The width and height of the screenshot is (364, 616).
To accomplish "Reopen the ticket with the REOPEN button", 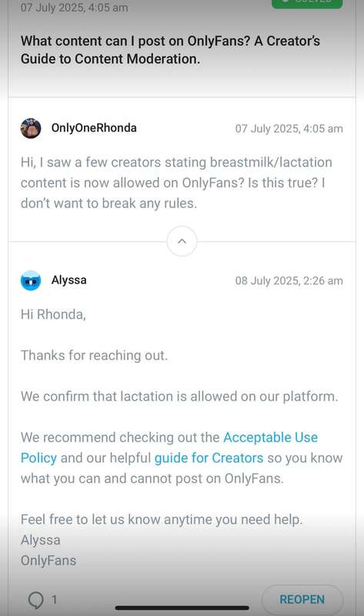I will [302, 600].
